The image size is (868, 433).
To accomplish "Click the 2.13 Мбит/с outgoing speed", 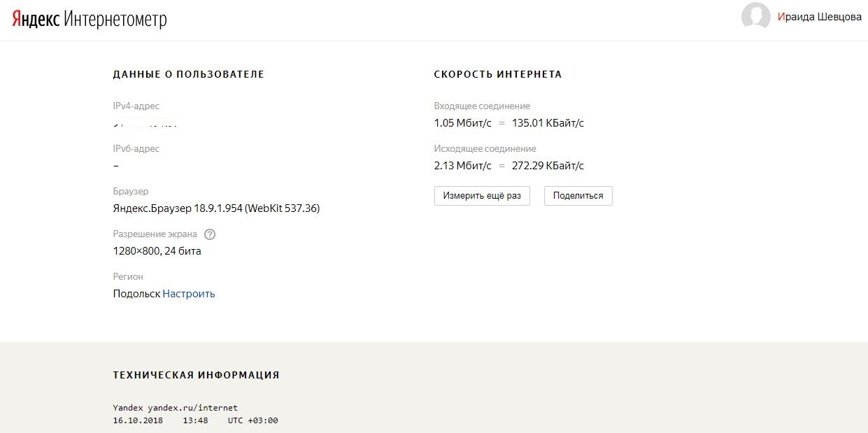I will [x=462, y=166].
